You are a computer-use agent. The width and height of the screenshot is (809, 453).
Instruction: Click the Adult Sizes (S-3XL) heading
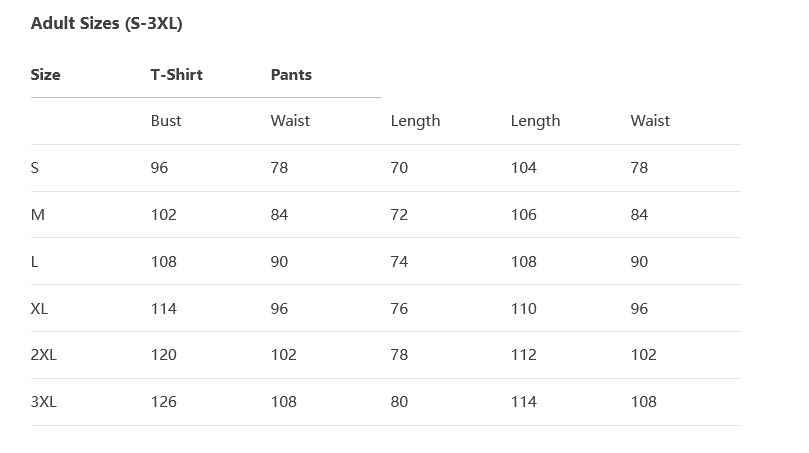click(106, 23)
